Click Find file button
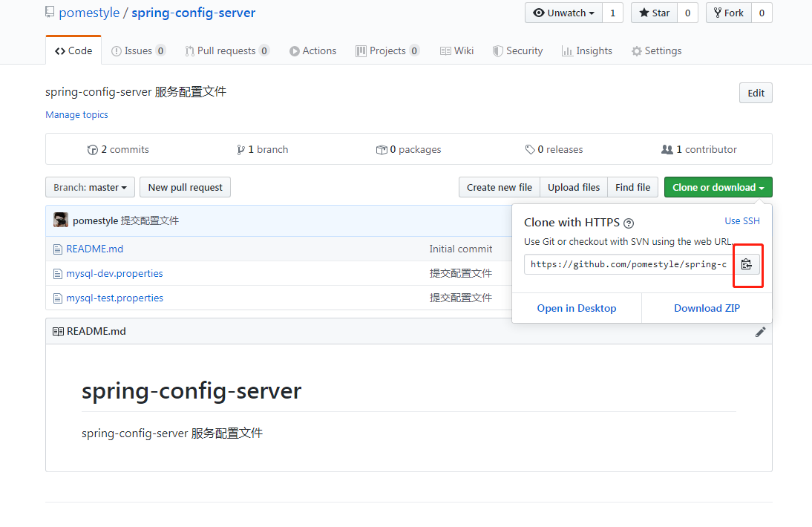The width and height of the screenshot is (812, 527). point(633,187)
